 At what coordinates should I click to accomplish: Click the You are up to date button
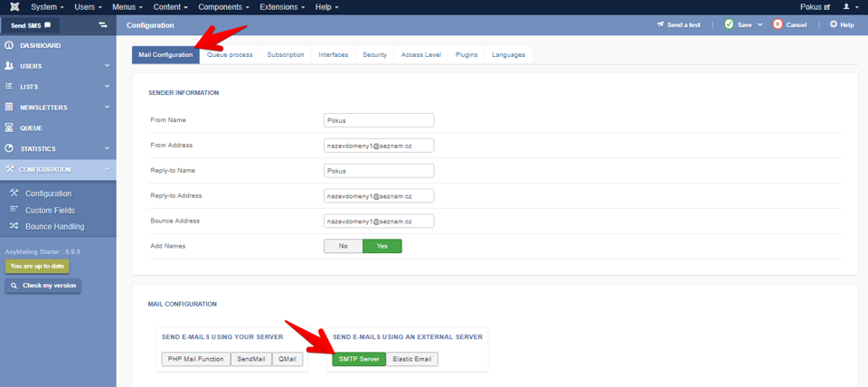[37, 267]
